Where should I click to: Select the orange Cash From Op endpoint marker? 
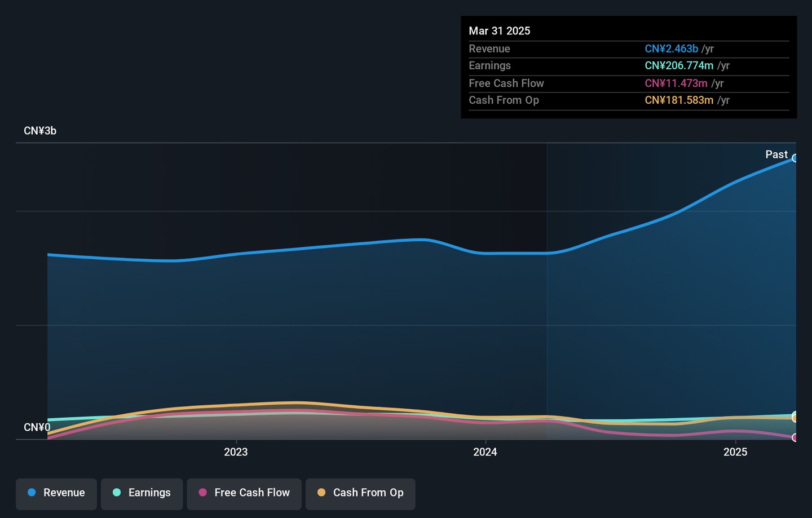[795, 418]
